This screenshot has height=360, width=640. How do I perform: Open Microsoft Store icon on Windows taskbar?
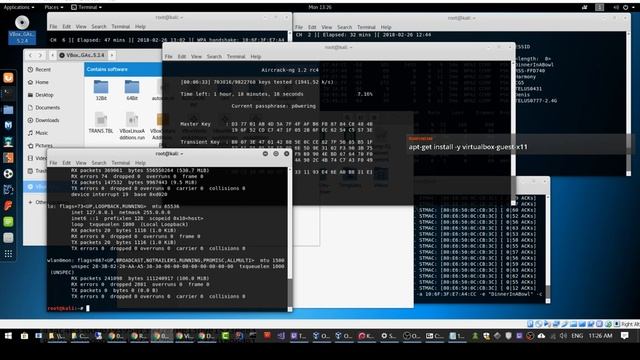(24, 336)
